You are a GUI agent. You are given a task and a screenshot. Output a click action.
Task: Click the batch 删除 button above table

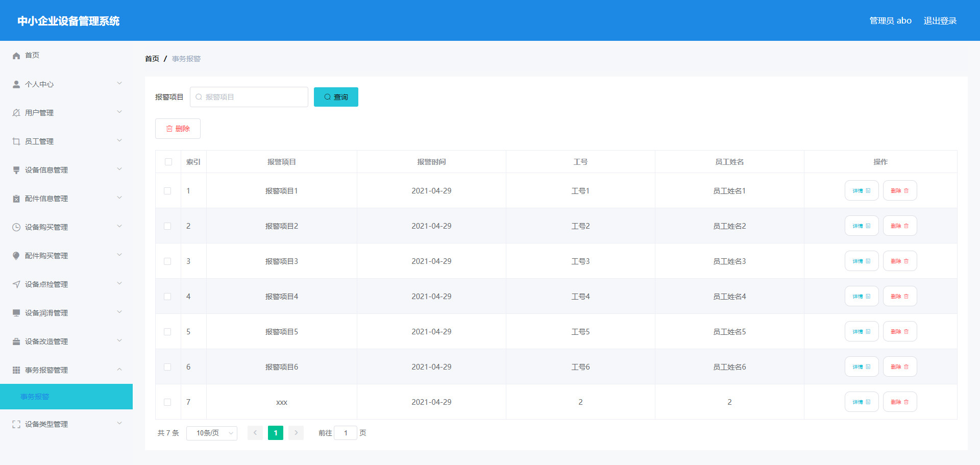point(178,129)
